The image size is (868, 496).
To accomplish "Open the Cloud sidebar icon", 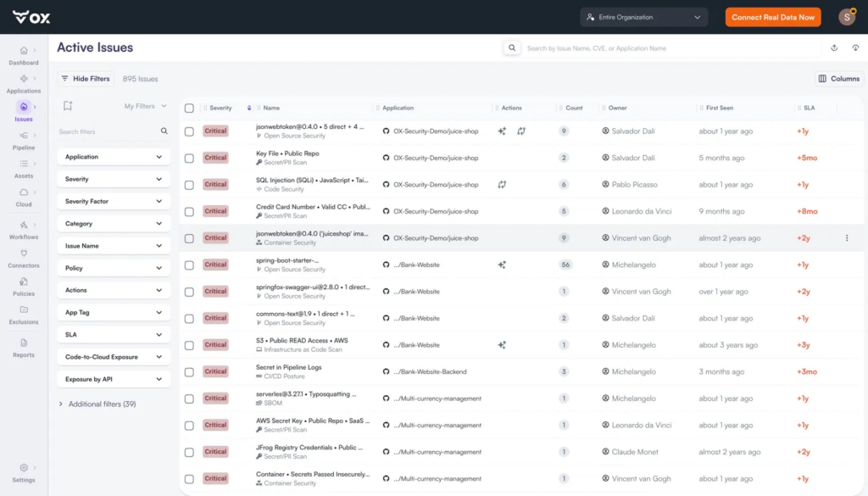I will 24,192.
